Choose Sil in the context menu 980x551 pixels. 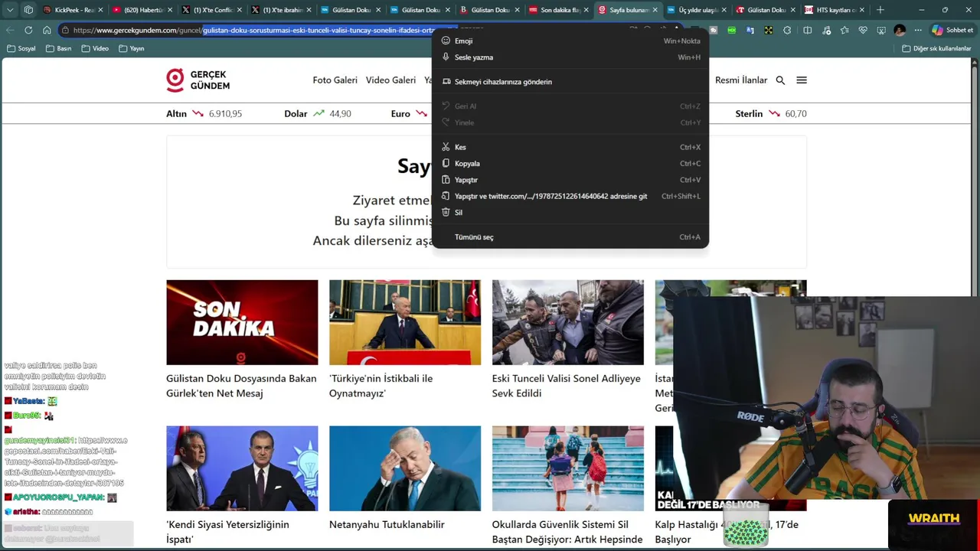pyautogui.click(x=570, y=213)
